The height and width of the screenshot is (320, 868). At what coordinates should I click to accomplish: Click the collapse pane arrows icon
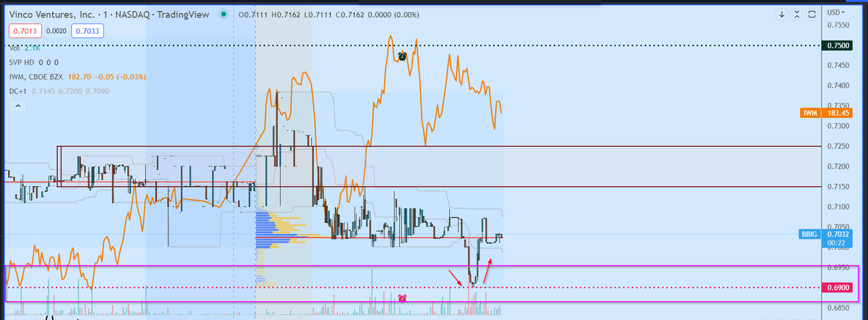(797, 13)
